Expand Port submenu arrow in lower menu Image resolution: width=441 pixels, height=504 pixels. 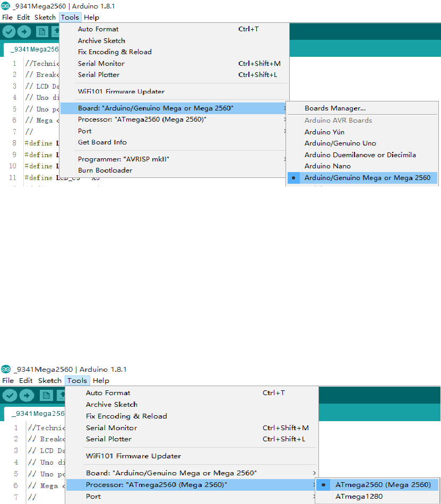[x=315, y=497]
